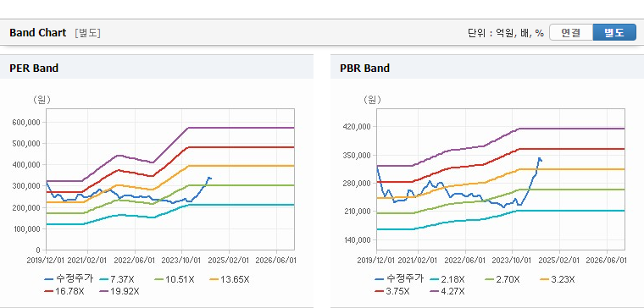
Task: Hide the 2.70X green PBR series
Action: pyautogui.click(x=502, y=280)
